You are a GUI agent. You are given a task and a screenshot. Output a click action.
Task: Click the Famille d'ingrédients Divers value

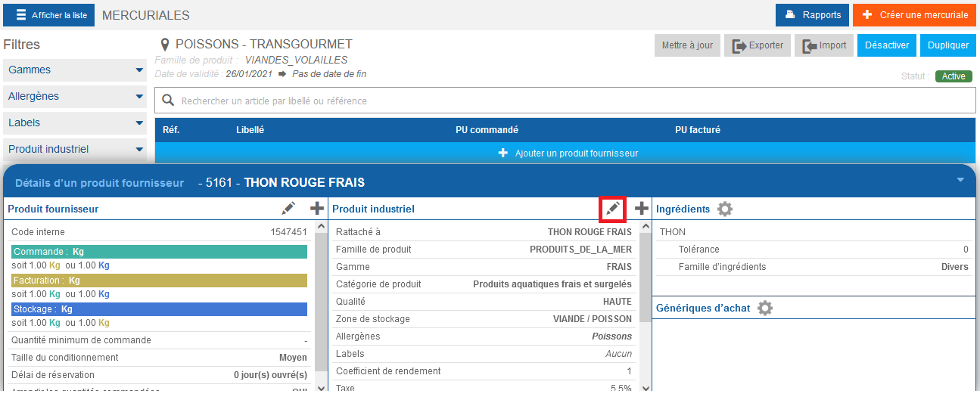[955, 267]
